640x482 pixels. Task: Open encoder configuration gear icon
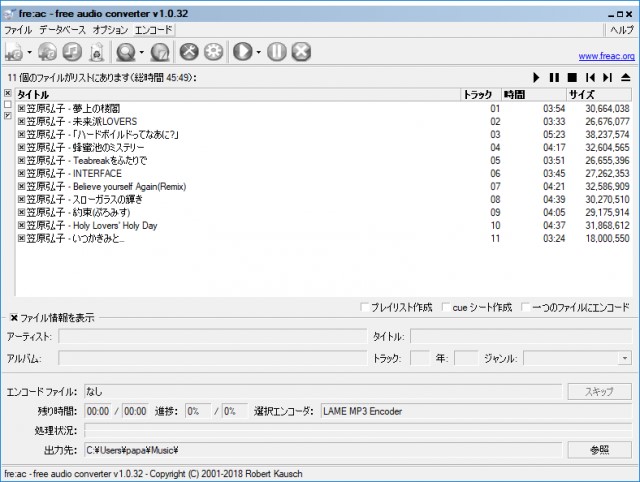[x=213, y=52]
